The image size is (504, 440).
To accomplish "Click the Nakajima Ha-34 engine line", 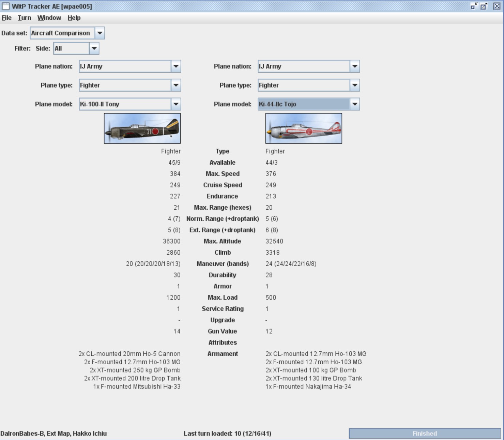I will pos(308,386).
